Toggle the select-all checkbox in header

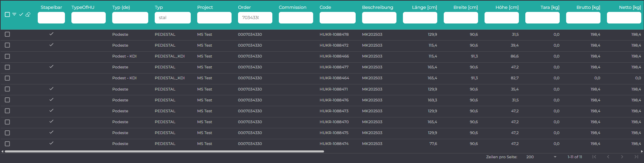pos(7,14)
